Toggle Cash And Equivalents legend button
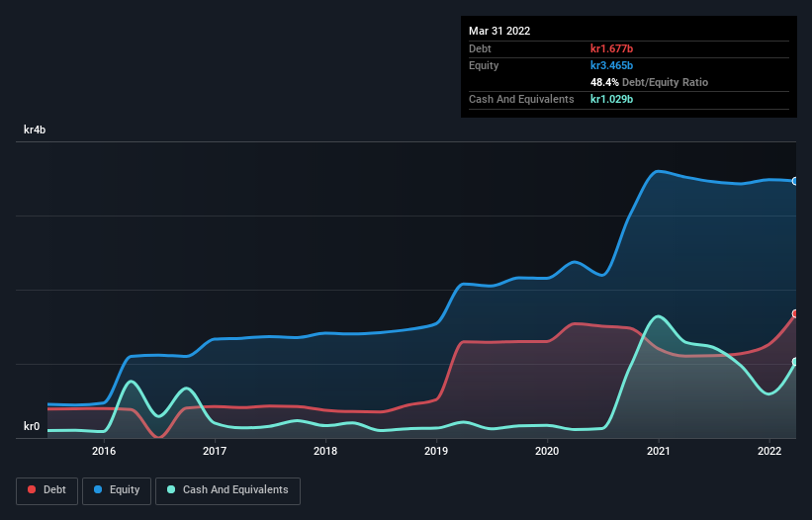 (227, 490)
